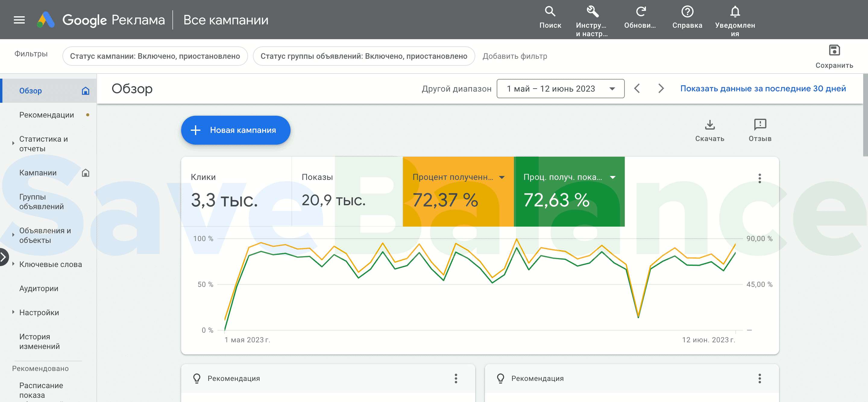Expand Статистика и отчеты section
This screenshot has height=402, width=868.
pos(13,143)
